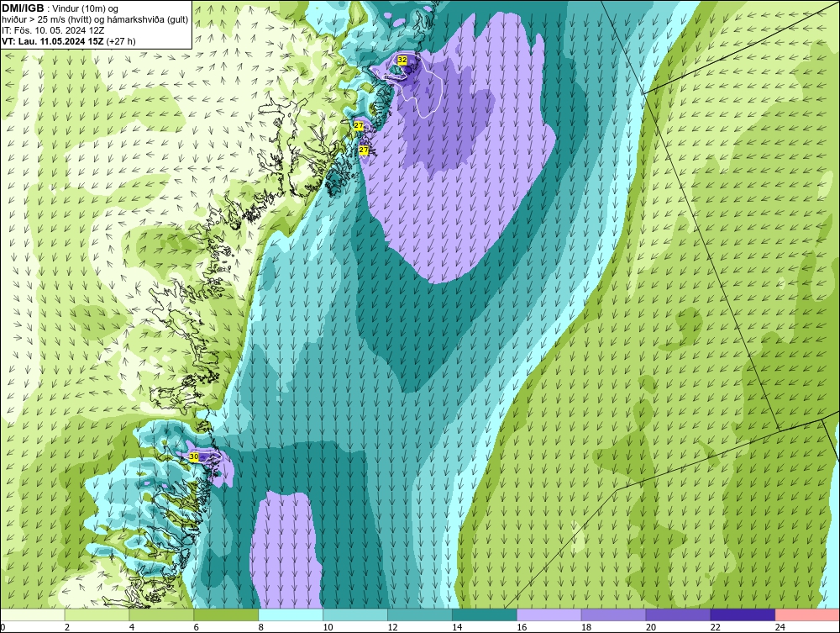Click the legend scale number 14

(457, 627)
